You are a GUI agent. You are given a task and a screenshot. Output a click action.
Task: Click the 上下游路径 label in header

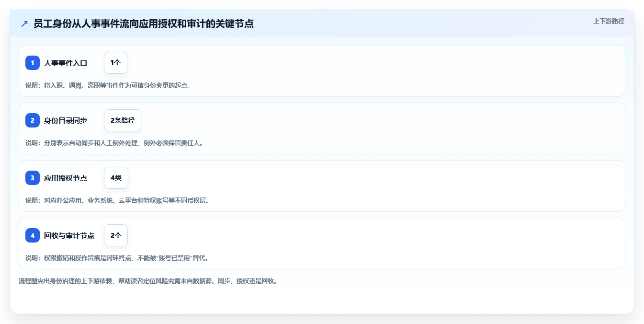[x=609, y=21]
